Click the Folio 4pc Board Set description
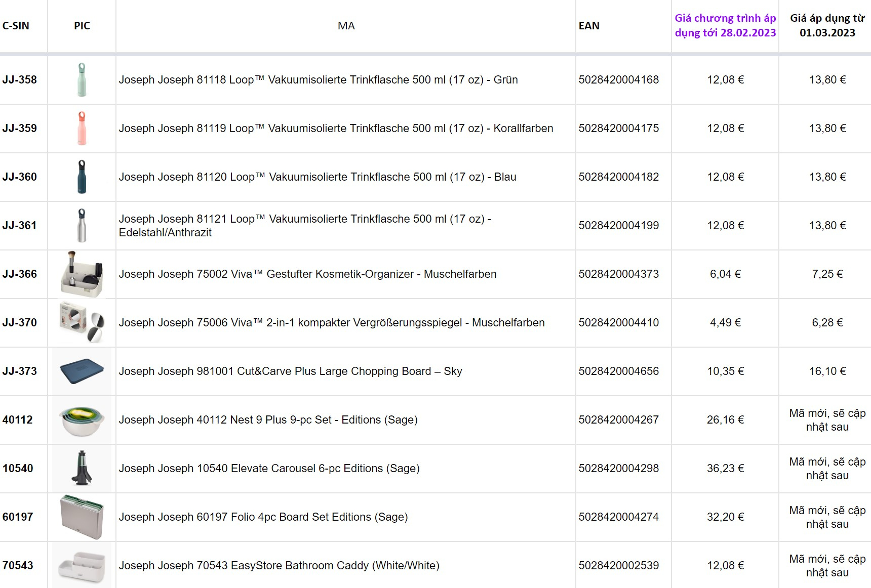871x588 pixels. 263,517
